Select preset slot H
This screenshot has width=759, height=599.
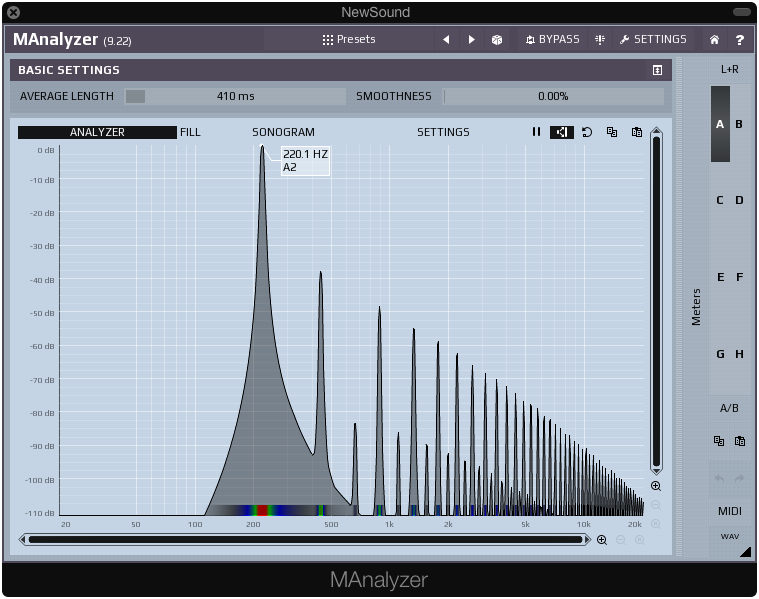coord(740,354)
